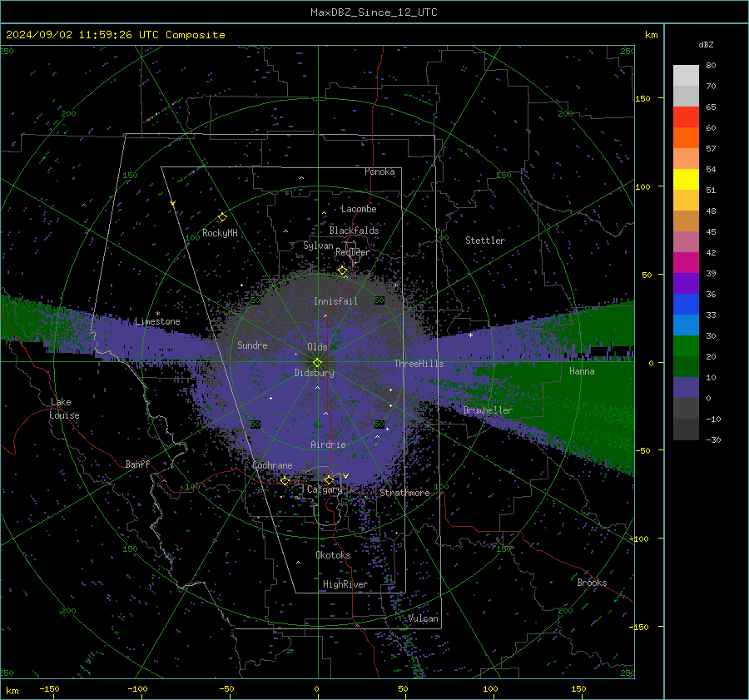Pick the slate-purple 0-10 dBZ legend swatch
This screenshot has height=700, width=749.
(686, 388)
